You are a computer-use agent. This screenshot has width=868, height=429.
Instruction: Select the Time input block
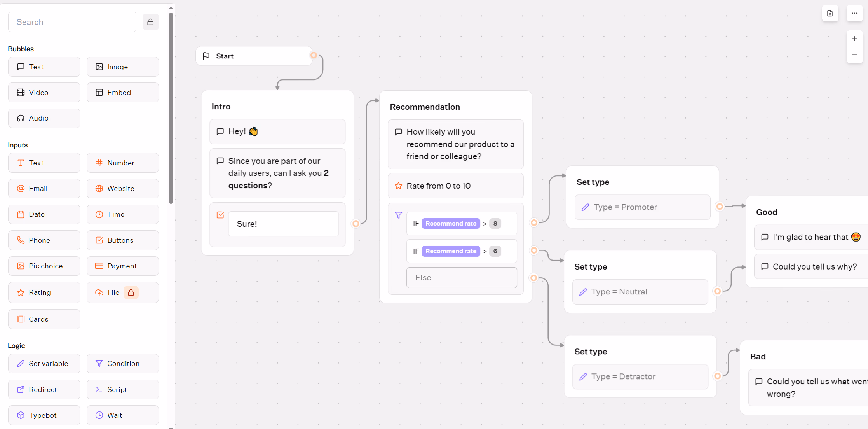tap(123, 214)
